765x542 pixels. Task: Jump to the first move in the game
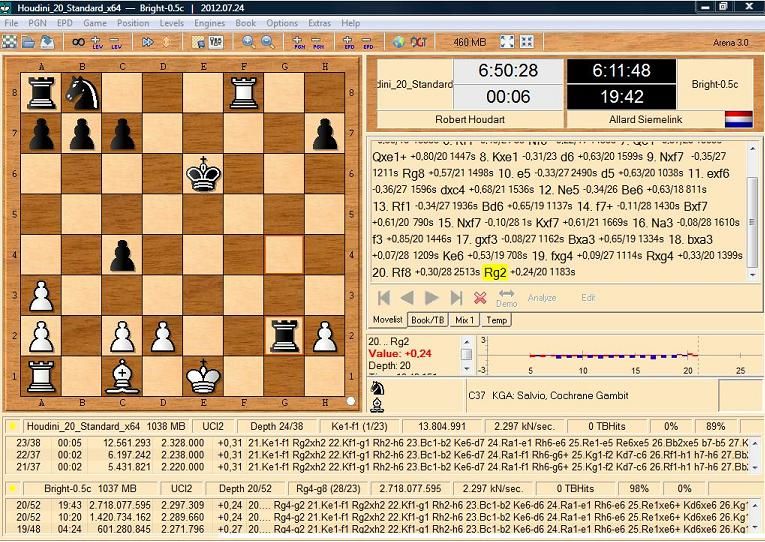tap(383, 298)
